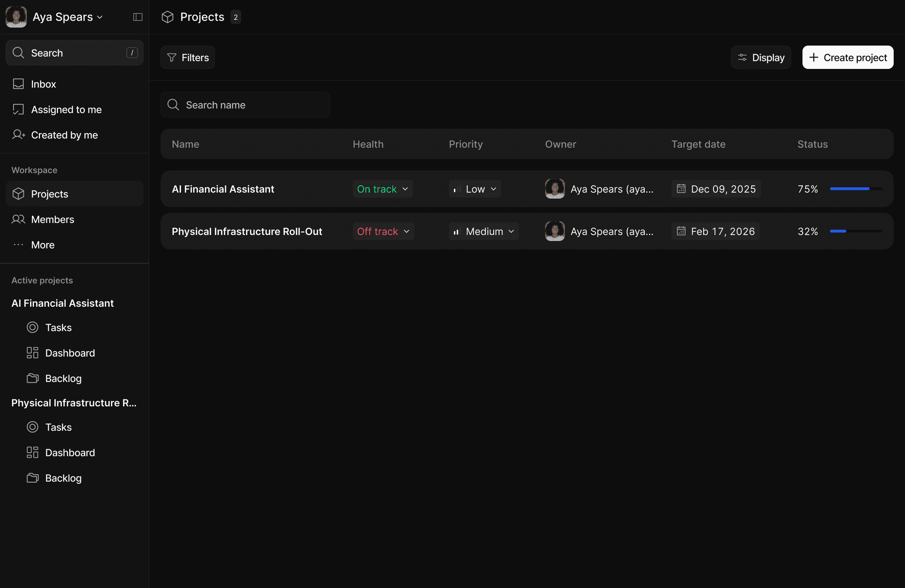Image resolution: width=905 pixels, height=588 pixels.
Task: Click the 75% progress bar
Action: coord(856,189)
